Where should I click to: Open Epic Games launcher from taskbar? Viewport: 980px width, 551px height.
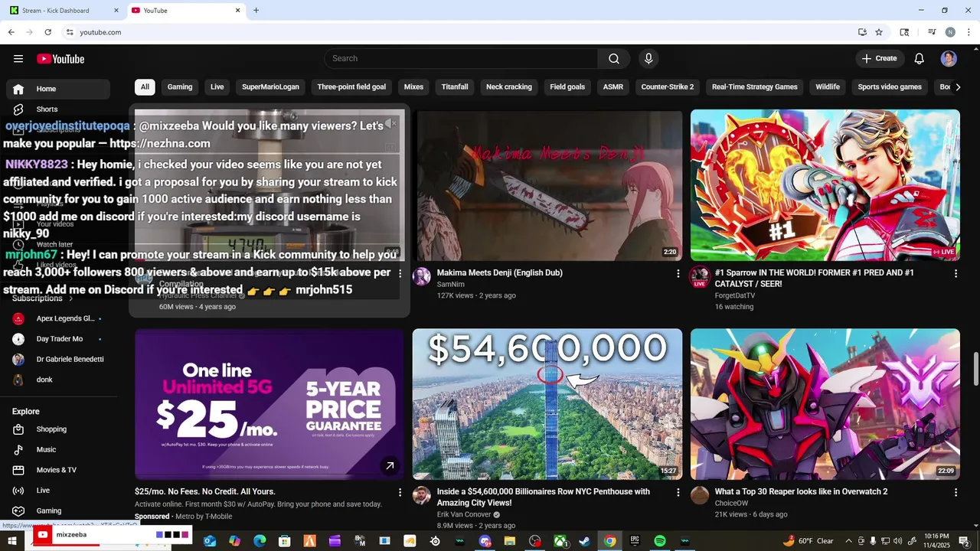[635, 541]
